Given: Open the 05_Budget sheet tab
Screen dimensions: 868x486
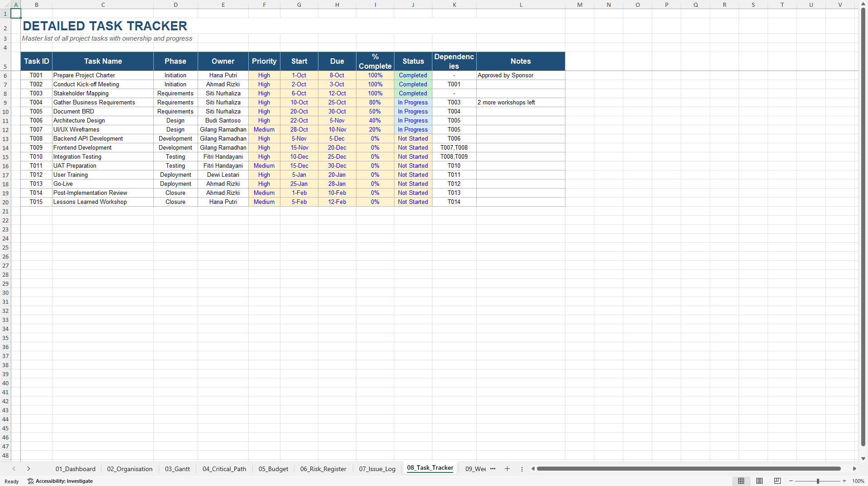Looking at the screenshot, I should point(273,469).
